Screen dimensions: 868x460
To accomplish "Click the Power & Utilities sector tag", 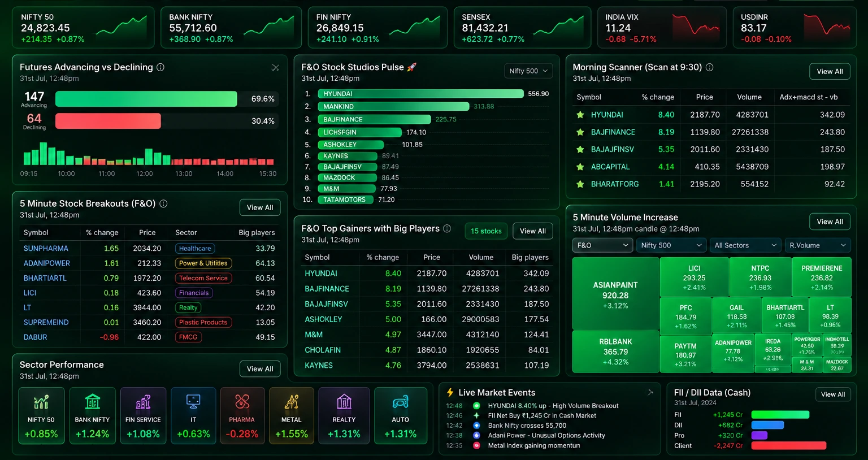I will [x=203, y=263].
